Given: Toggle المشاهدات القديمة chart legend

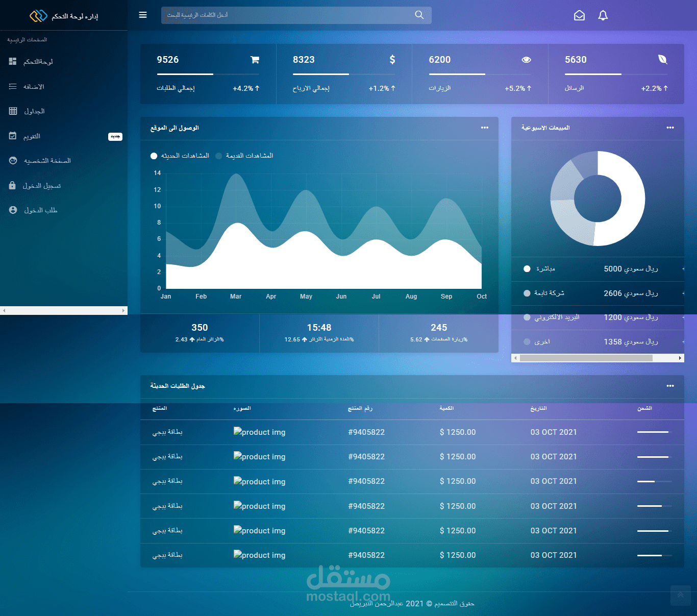Looking at the screenshot, I should (244, 156).
